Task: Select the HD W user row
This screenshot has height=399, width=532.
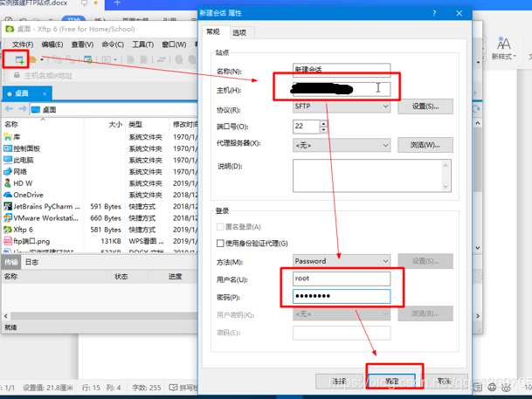Action: [x=100, y=183]
